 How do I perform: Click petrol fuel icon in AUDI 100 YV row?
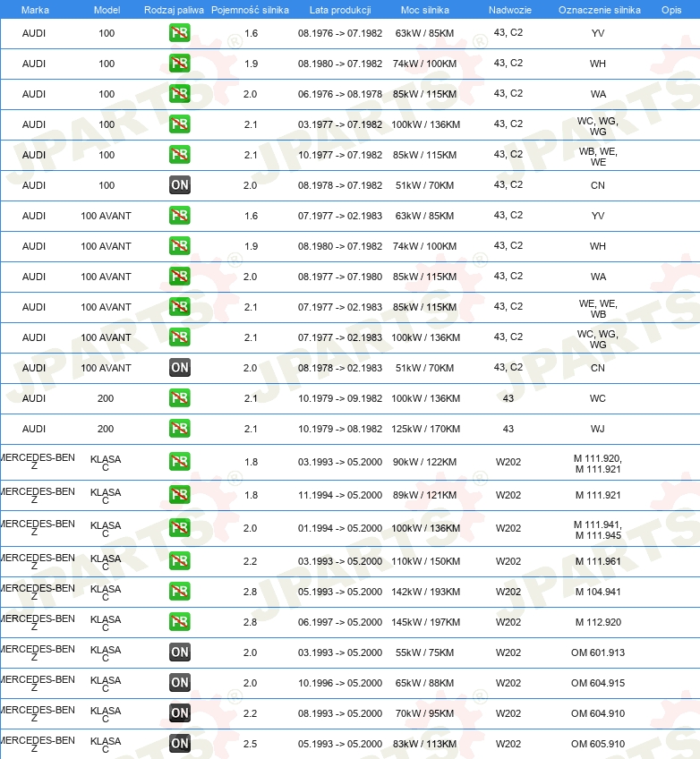[x=180, y=33]
